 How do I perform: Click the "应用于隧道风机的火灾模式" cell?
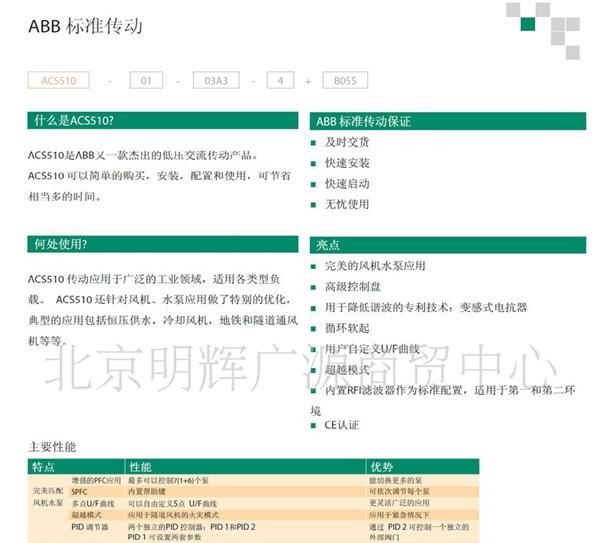173,515
